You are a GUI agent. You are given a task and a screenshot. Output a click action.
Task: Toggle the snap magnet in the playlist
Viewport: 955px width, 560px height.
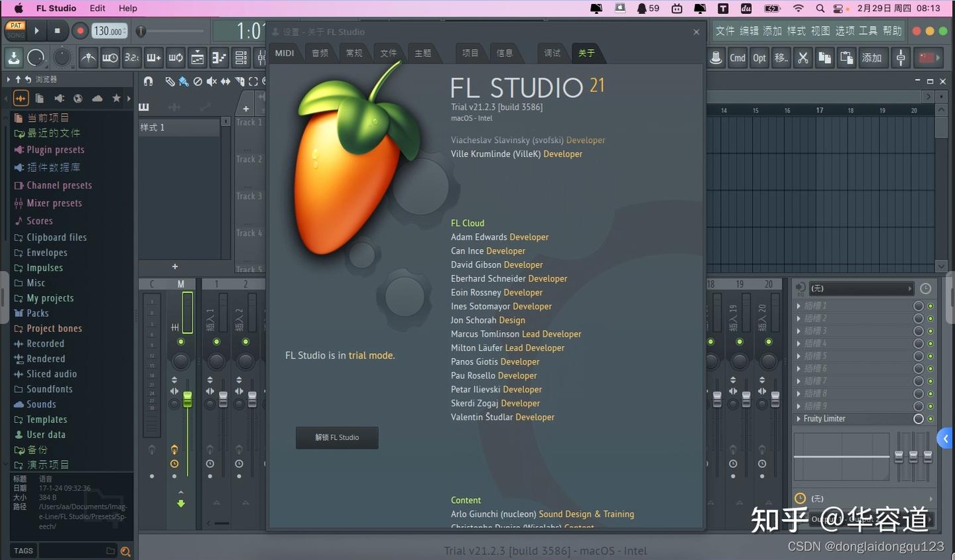(149, 82)
